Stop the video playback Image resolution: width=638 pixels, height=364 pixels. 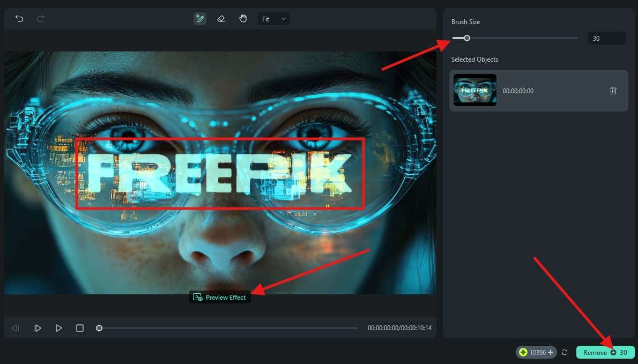(x=80, y=328)
